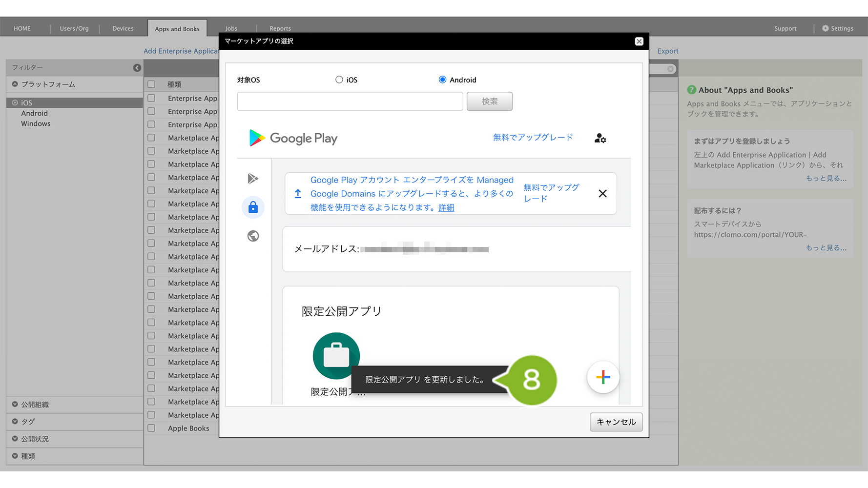This screenshot has width=868, height=488.
Task: Select the iOS radio button
Action: coord(339,80)
